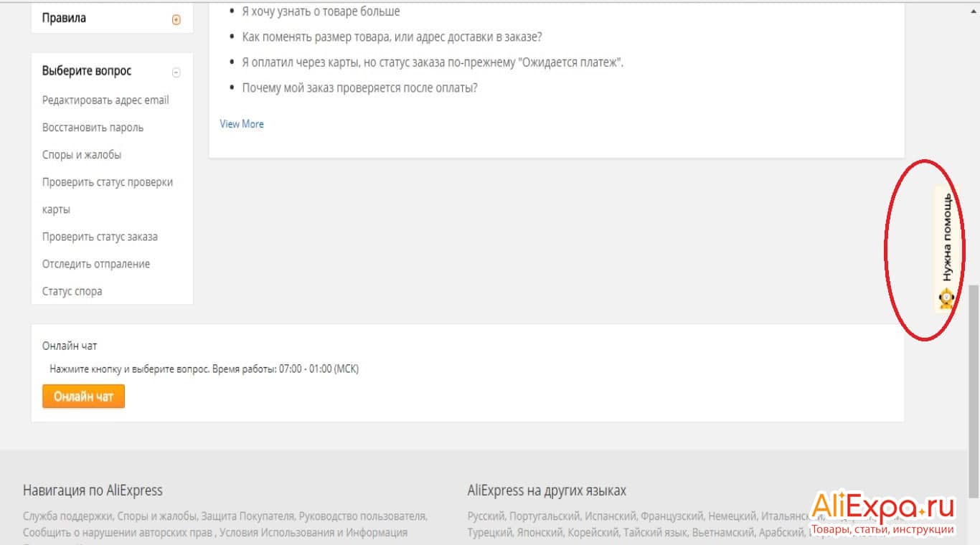Select Восстановить пароль in the sidebar

pos(93,128)
